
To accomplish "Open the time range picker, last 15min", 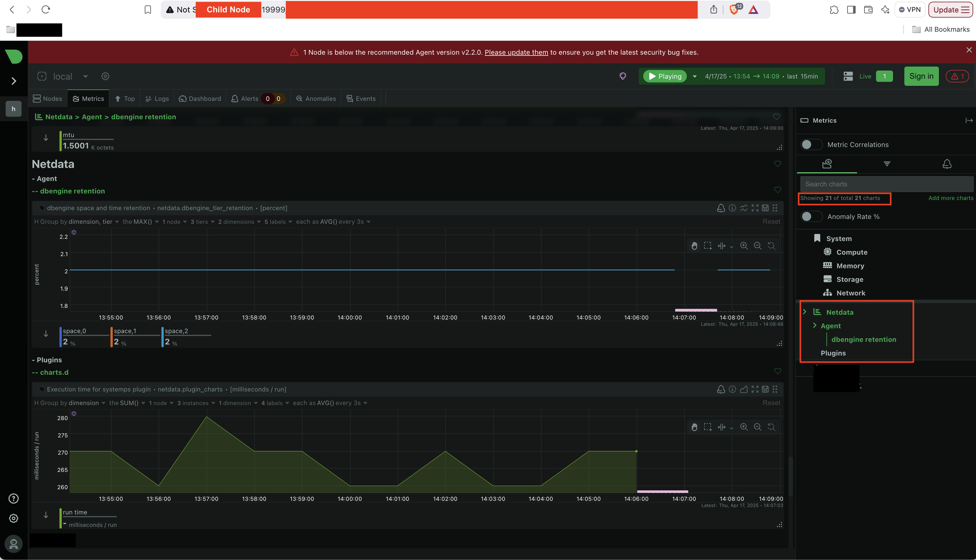I will click(761, 76).
